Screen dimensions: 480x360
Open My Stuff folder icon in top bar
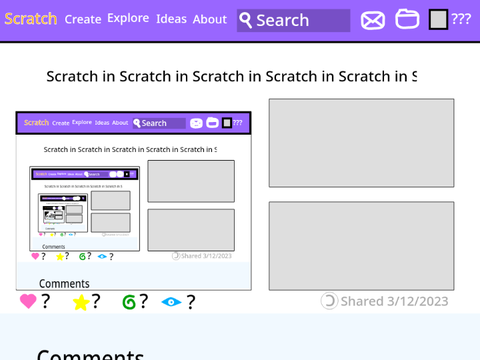407,19
